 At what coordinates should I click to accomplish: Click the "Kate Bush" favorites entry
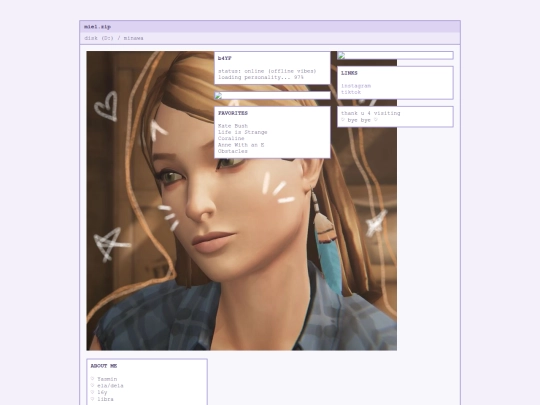233,126
